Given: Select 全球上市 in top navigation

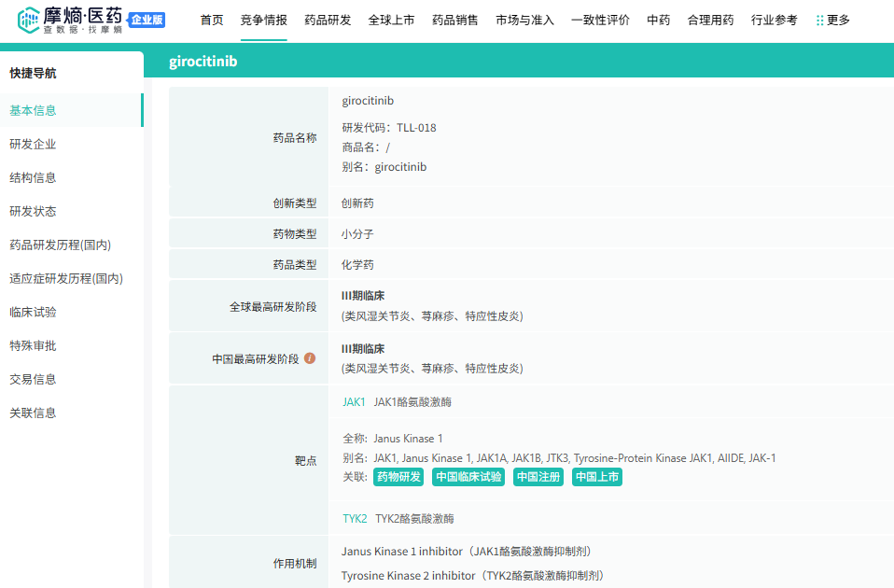Looking at the screenshot, I should click(x=391, y=21).
